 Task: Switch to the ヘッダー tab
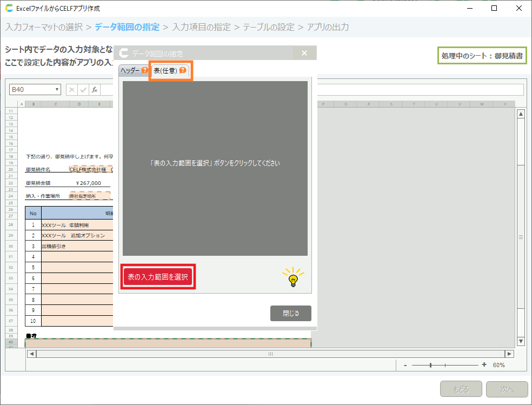pos(130,71)
